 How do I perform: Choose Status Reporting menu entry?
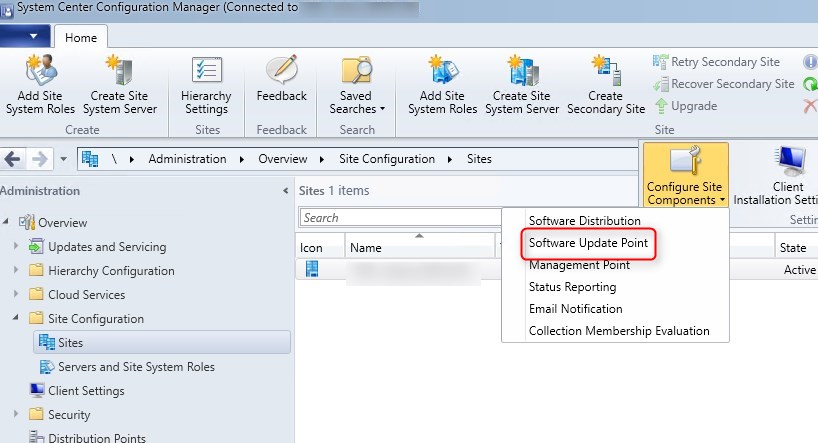[x=572, y=287]
